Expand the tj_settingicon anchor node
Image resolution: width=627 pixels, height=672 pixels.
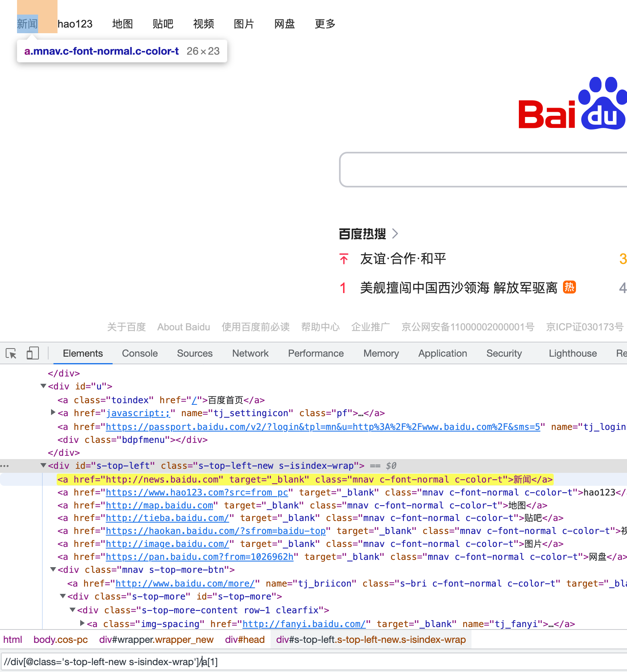(53, 413)
